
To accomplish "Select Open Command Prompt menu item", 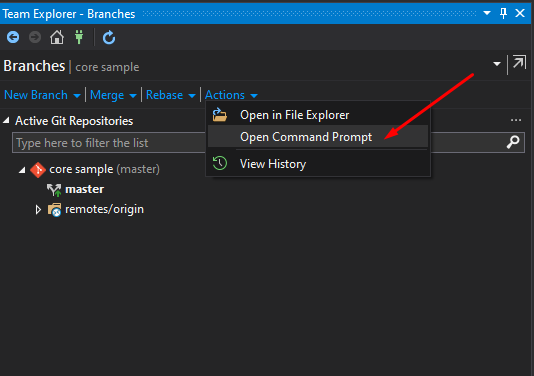I will click(318, 136).
